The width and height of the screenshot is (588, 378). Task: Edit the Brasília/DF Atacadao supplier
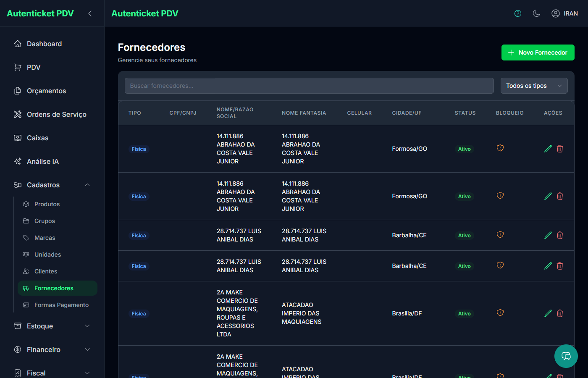548,313
